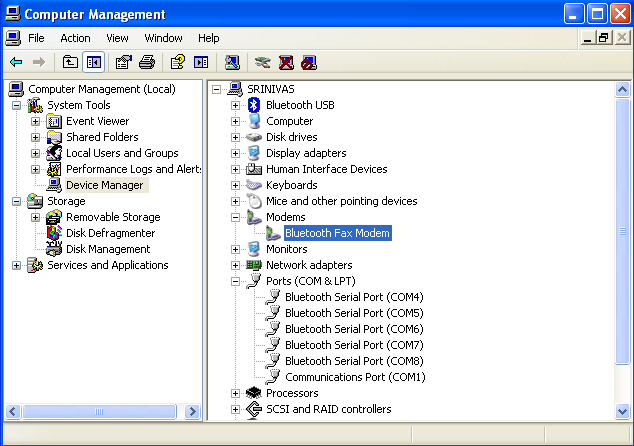The height and width of the screenshot is (446, 634).
Task: Select Bluetooth Serial Port (COM8)
Action: pos(354,361)
